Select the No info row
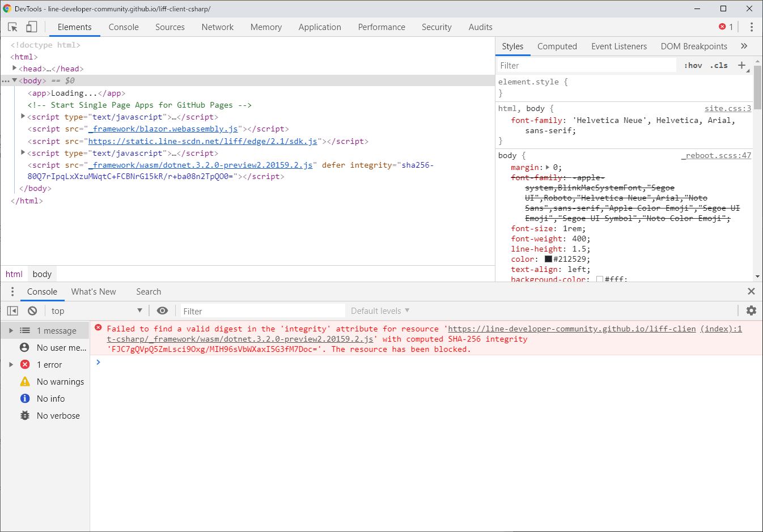 pyautogui.click(x=45, y=398)
